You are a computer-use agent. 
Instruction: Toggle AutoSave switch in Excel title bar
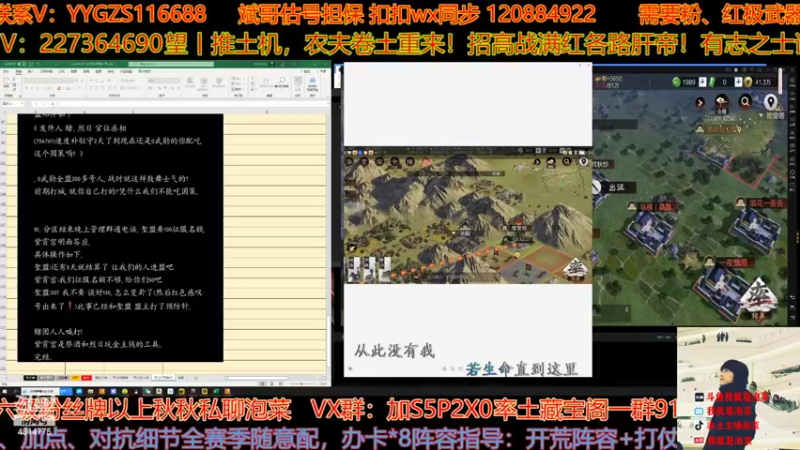(22, 64)
